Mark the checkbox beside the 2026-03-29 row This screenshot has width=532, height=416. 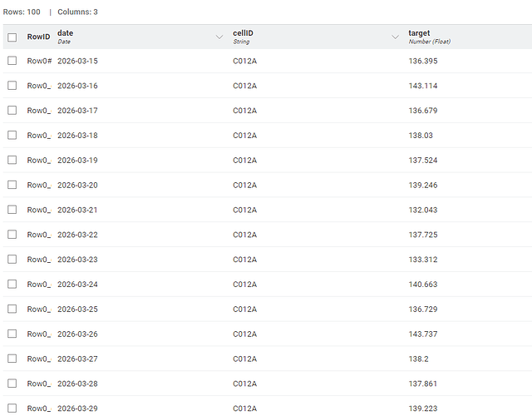coord(12,408)
